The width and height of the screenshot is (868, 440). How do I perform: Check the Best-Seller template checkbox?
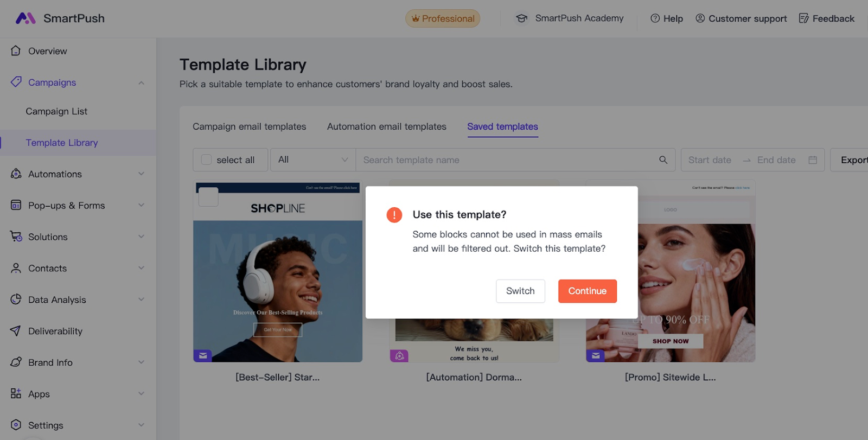[x=208, y=197]
